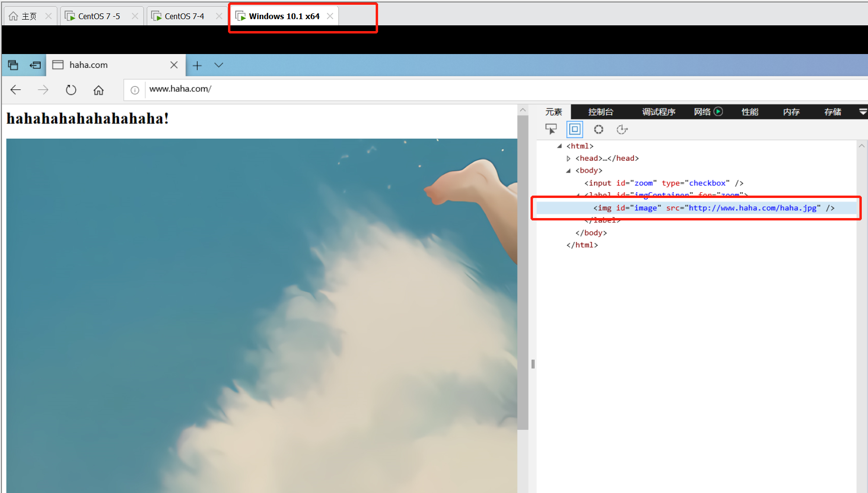The image size is (868, 493).
Task: Open the 控制台 console tab
Action: pos(600,112)
